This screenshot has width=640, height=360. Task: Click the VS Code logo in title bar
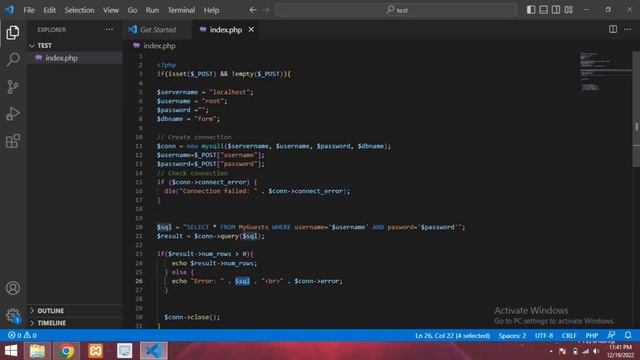(9, 10)
